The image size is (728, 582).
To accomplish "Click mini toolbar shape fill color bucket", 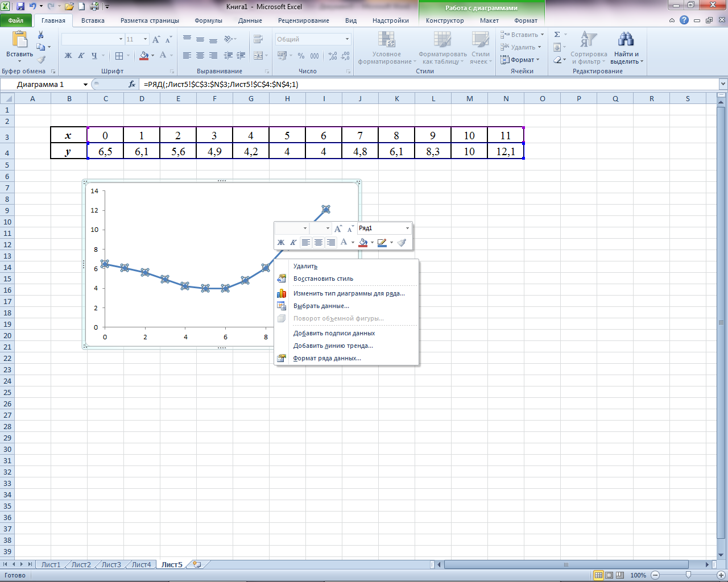I will click(x=363, y=243).
